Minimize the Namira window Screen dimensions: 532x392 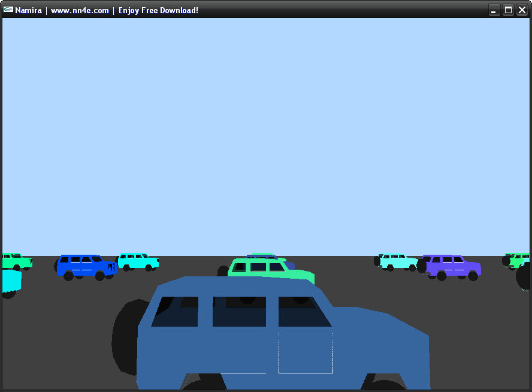click(x=494, y=10)
